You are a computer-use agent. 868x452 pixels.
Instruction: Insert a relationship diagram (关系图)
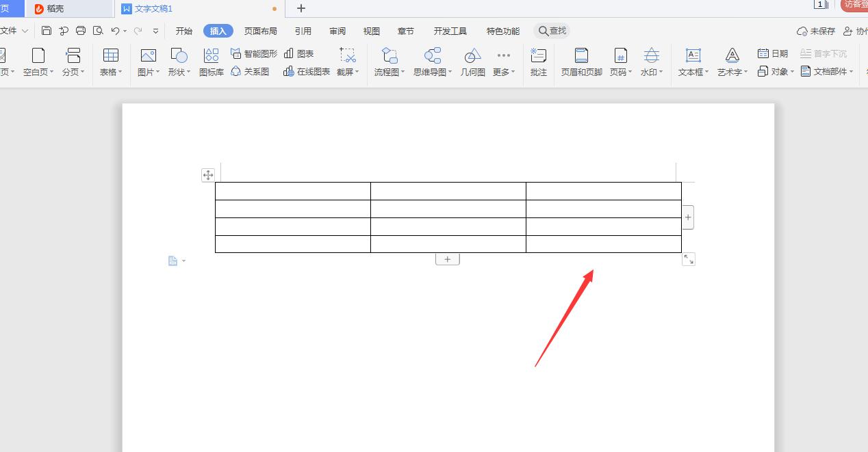250,71
